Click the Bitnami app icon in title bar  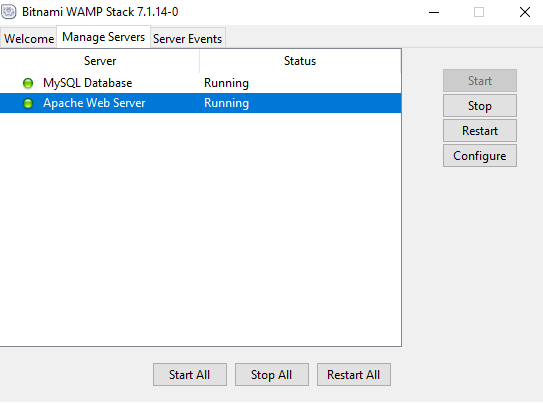pyautogui.click(x=9, y=11)
